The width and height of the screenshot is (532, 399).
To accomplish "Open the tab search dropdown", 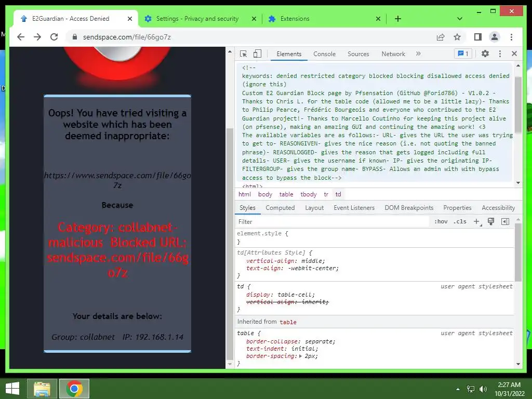I will [459, 19].
